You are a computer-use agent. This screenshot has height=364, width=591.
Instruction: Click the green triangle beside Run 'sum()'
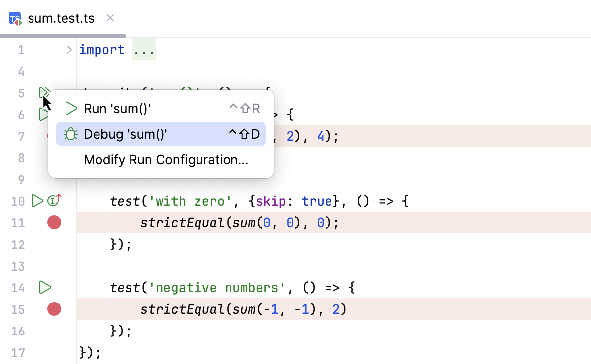pyautogui.click(x=70, y=108)
